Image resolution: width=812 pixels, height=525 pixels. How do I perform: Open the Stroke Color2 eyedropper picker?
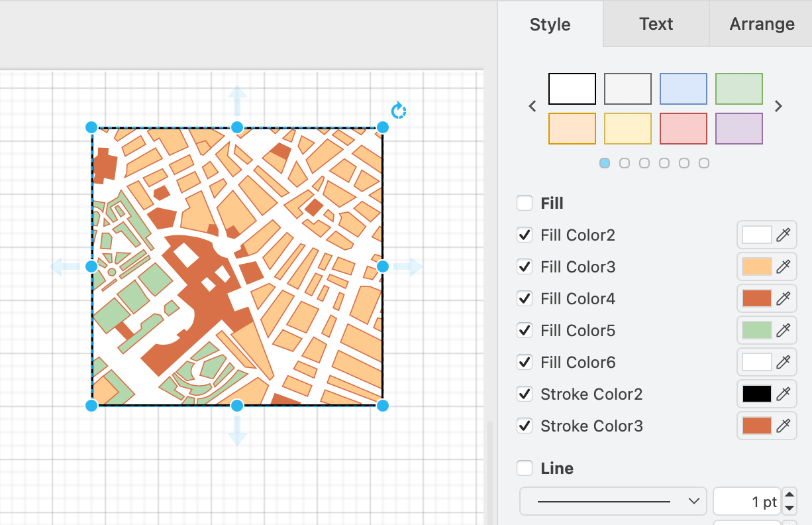point(784,394)
